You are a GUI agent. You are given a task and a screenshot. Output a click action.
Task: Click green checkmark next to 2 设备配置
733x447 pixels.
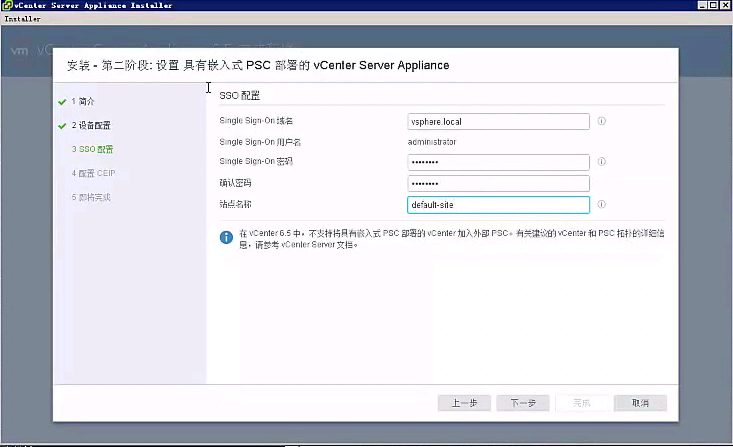(x=62, y=126)
